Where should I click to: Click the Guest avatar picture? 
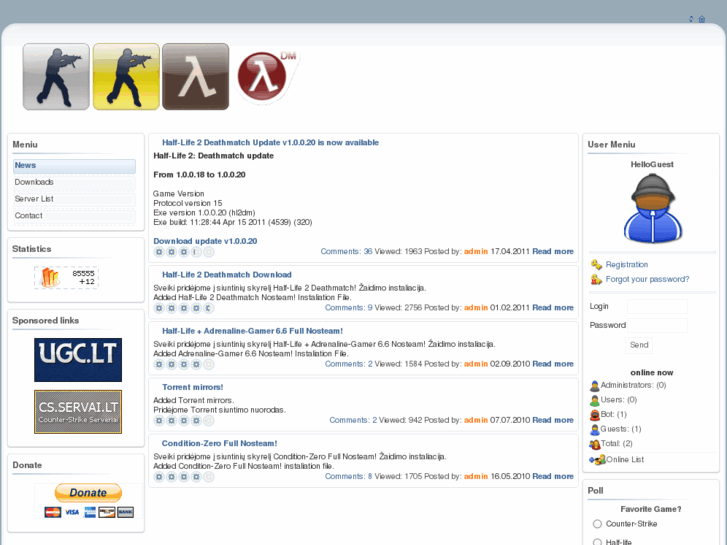pyautogui.click(x=652, y=208)
